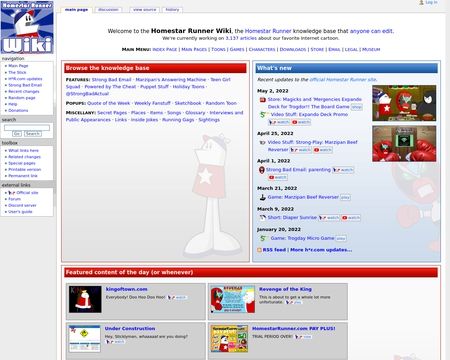The height and width of the screenshot is (360, 450).
Task: Open Museum in the Main Menu
Action: (371, 49)
